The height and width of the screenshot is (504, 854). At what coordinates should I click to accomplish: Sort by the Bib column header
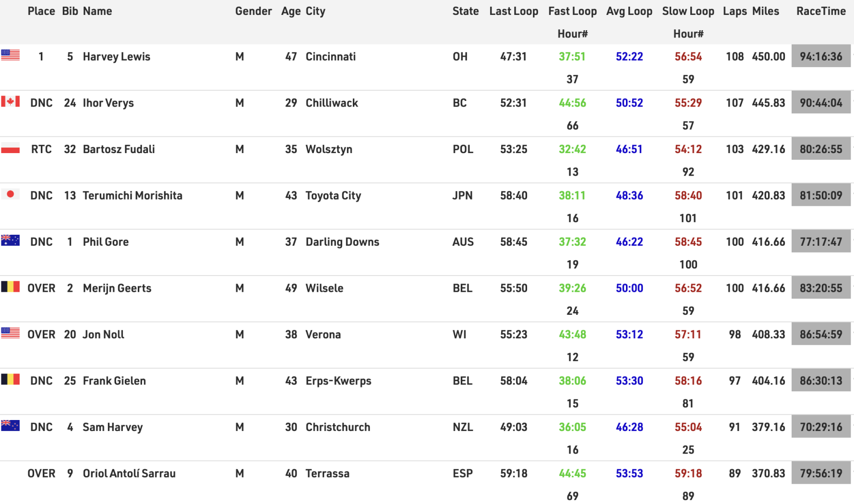[70, 11]
